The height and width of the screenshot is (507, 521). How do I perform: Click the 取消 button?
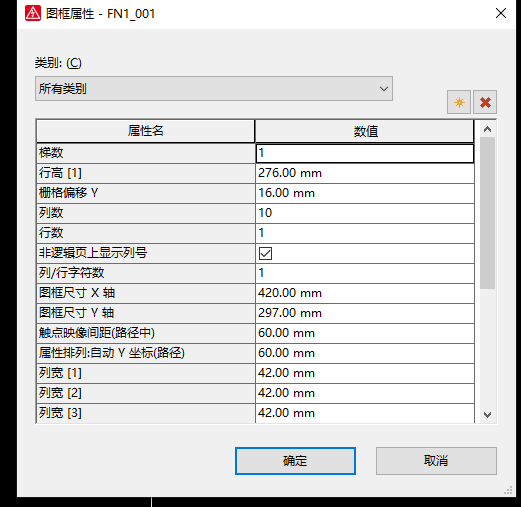coord(436,461)
